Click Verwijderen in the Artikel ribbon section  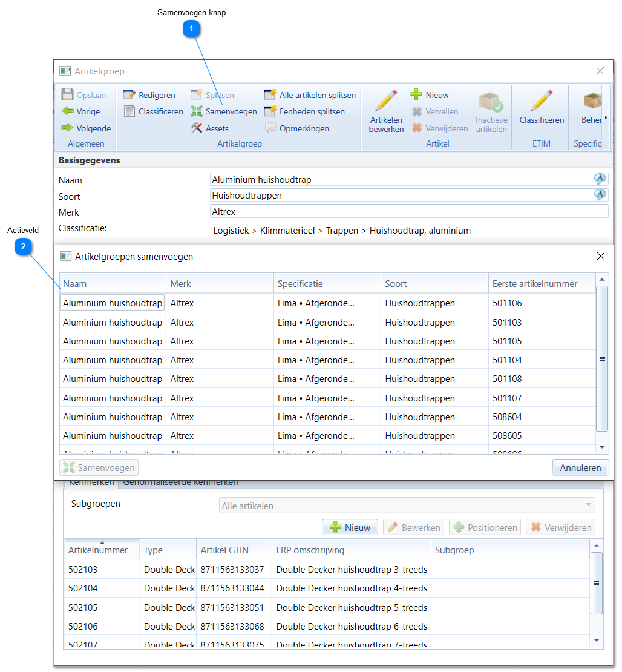[x=440, y=128]
